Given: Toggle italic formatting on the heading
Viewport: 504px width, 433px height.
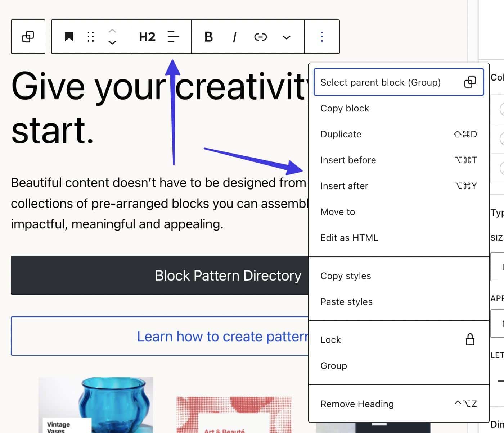Looking at the screenshot, I should tap(234, 37).
